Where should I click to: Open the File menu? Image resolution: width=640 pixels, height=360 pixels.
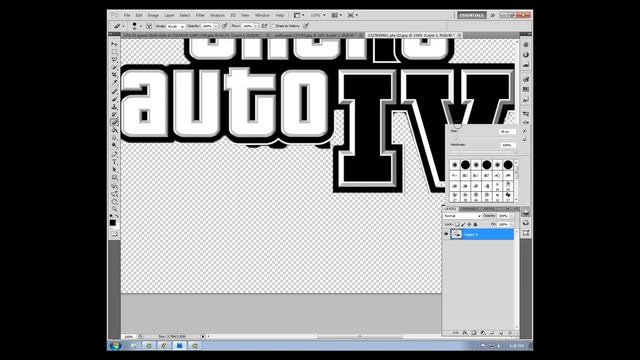point(127,15)
